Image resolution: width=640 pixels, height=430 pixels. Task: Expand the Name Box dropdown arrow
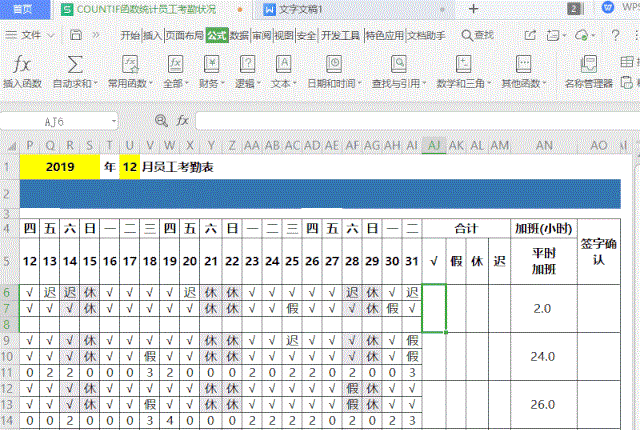pos(113,121)
